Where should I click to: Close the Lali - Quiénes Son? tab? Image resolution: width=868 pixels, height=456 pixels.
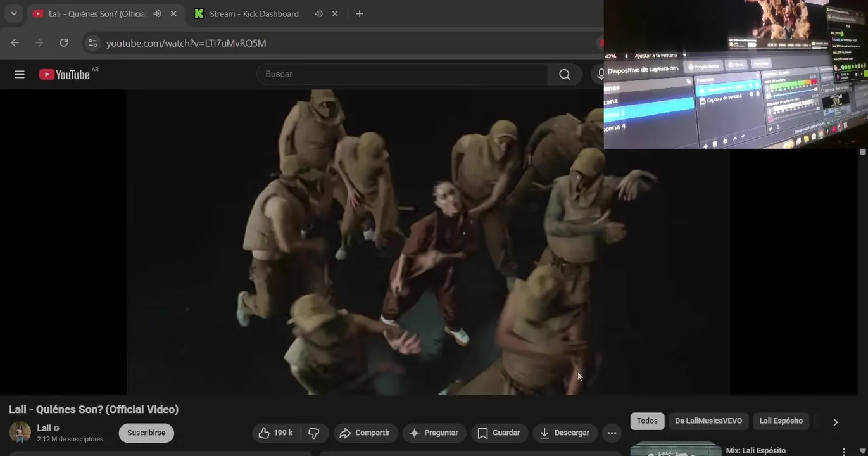173,13
